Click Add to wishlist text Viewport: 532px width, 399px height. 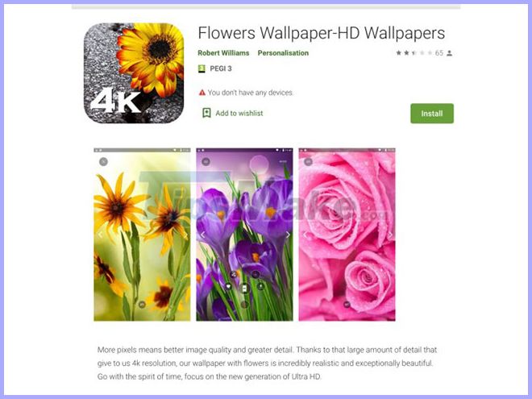(239, 114)
